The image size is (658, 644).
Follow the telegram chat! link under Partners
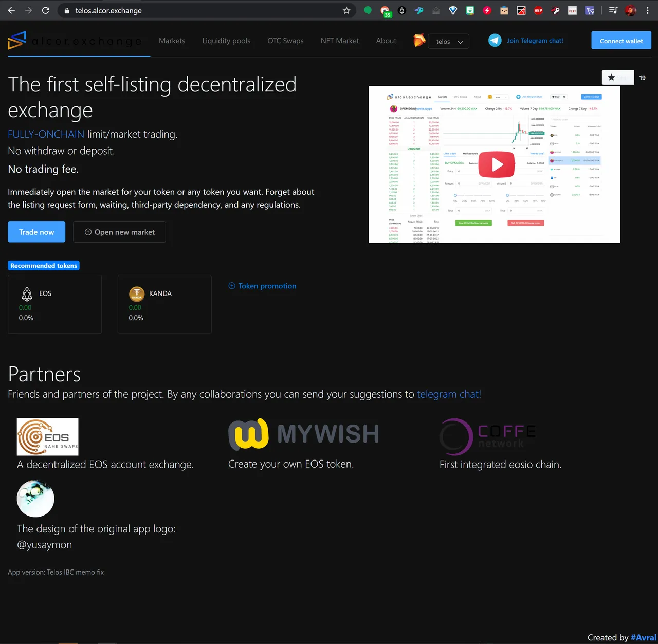[449, 394]
